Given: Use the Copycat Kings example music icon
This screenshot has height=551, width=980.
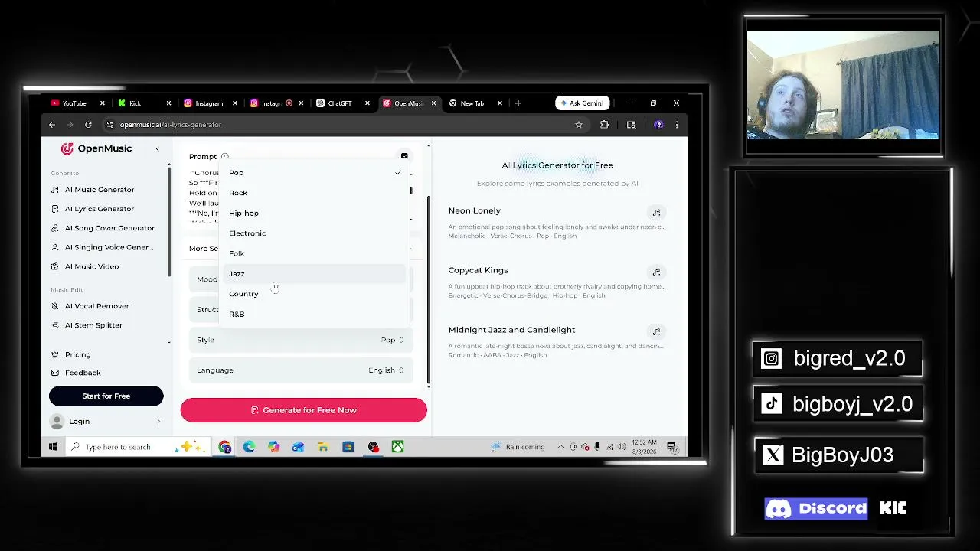Looking at the screenshot, I should tap(656, 272).
